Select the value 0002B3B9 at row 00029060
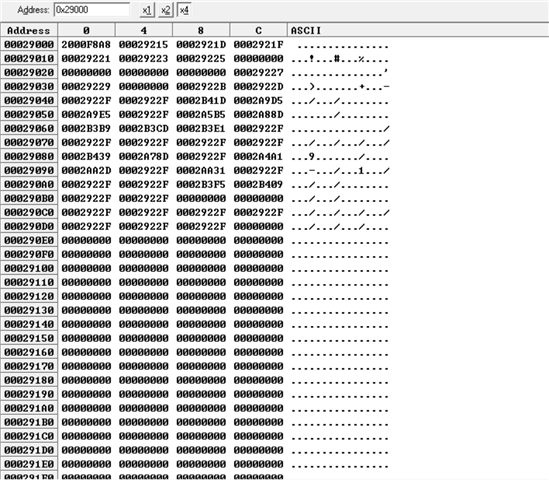The width and height of the screenshot is (549, 480). (86, 129)
